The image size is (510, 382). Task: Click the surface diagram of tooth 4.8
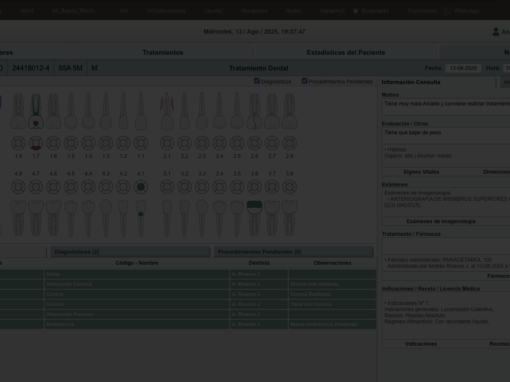[x=18, y=187]
